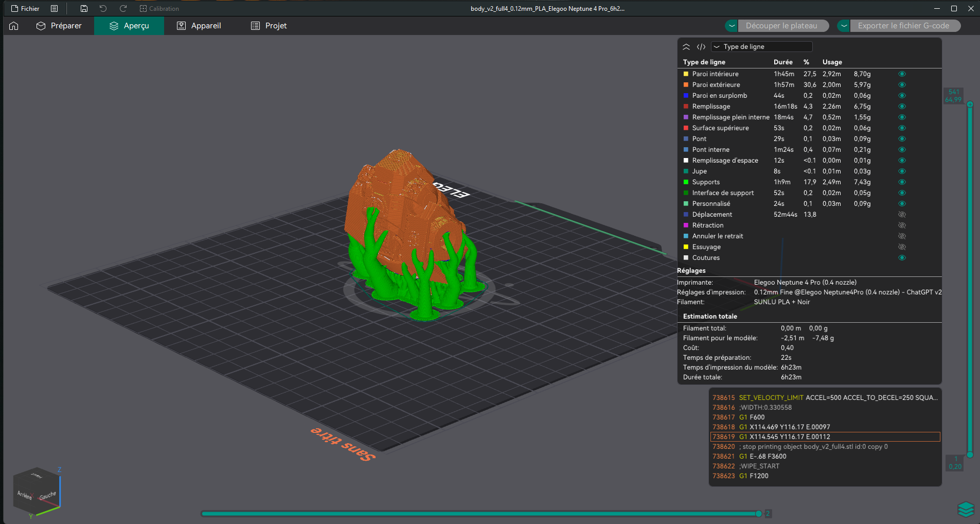Open the Fichier menu

tap(25, 9)
